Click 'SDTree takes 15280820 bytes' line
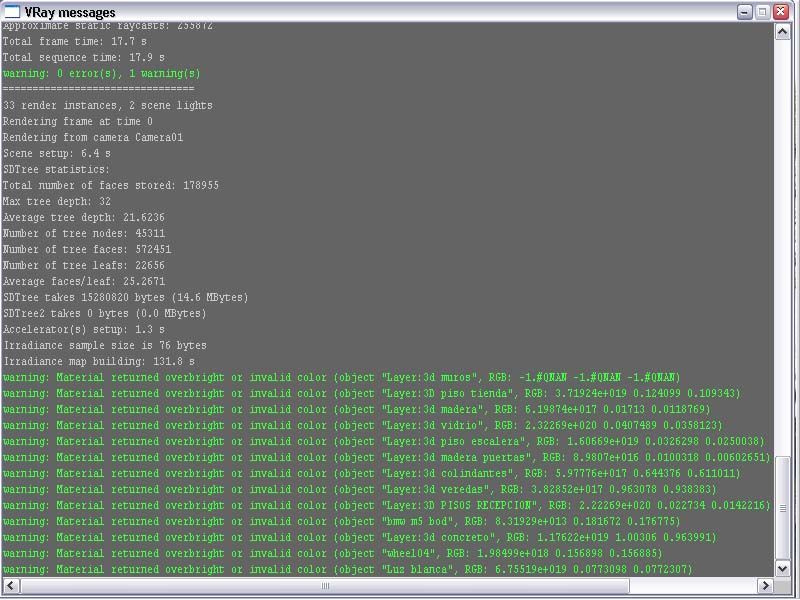Image resolution: width=800 pixels, height=600 pixels. click(126, 297)
